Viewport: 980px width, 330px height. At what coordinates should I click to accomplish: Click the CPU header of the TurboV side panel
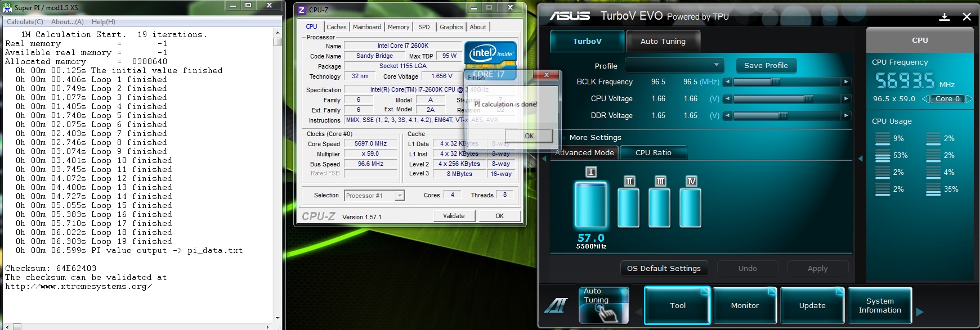(x=920, y=40)
